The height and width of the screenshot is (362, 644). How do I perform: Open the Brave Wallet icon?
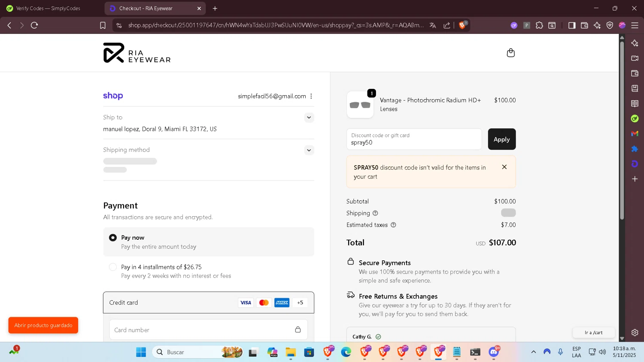(584, 25)
